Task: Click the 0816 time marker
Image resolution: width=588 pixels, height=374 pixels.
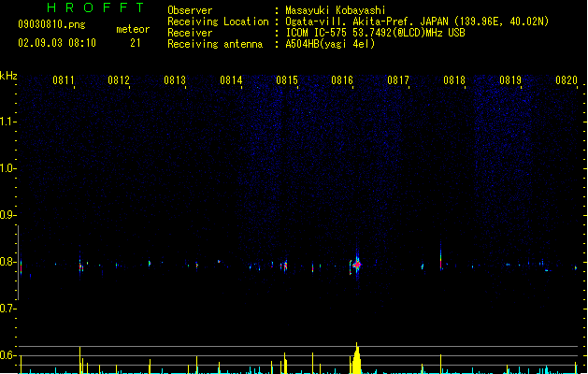Action: tap(342, 80)
